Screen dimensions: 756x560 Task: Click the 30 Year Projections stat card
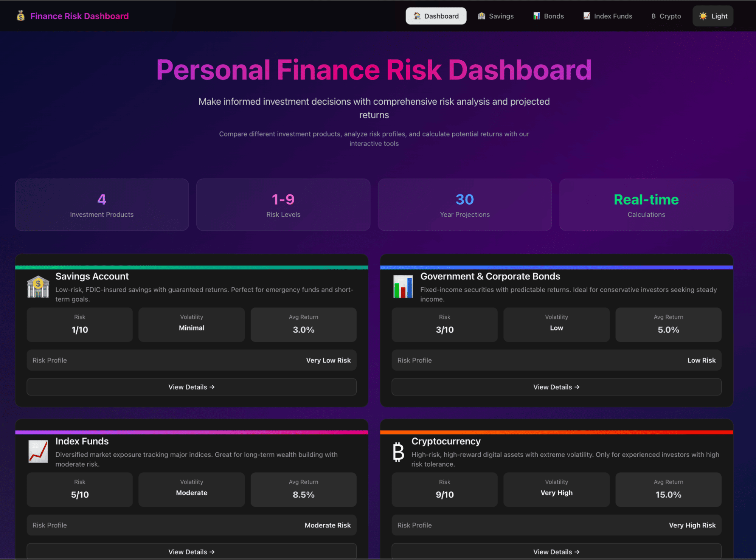coord(464,205)
